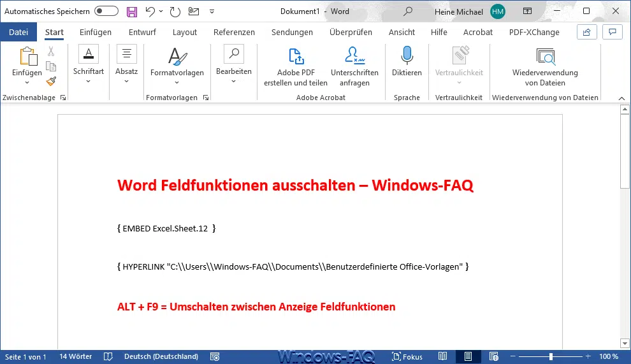This screenshot has height=364, width=631.
Task: Open the search magnifier in title bar
Action: [408, 11]
